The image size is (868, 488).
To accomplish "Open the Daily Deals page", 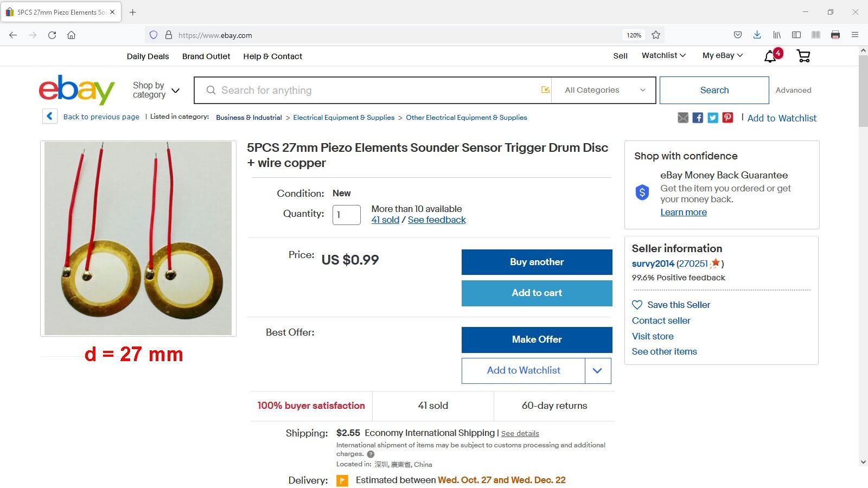I will click(148, 56).
